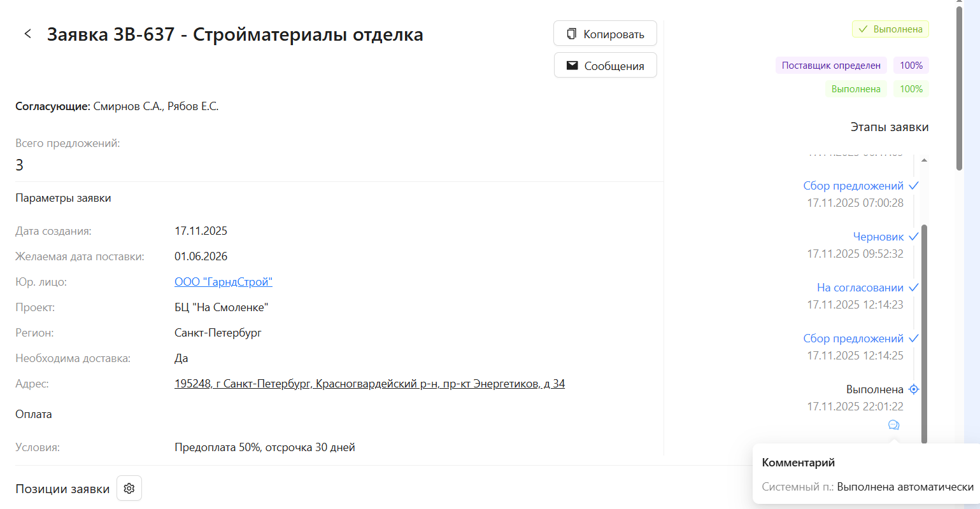Click the checkmark next to На согласовании stage
Image resolution: width=980 pixels, height=509 pixels.
(x=914, y=288)
